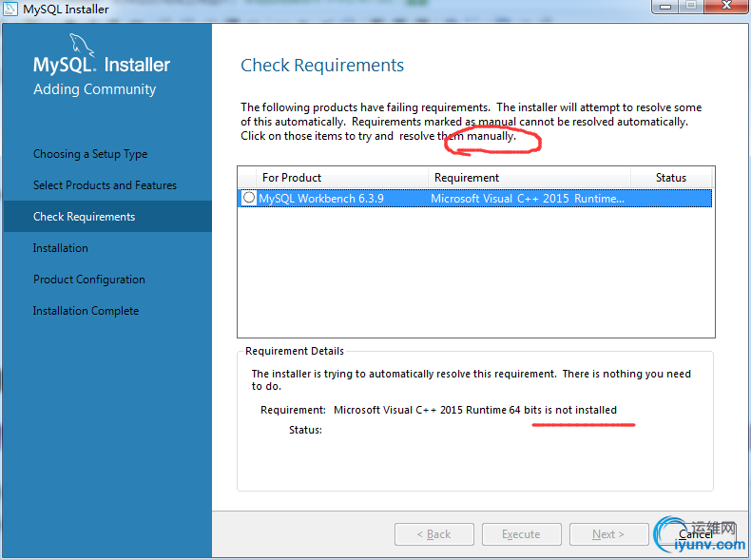The width and height of the screenshot is (751, 560).
Task: Click the Status: label in details
Action: (305, 430)
